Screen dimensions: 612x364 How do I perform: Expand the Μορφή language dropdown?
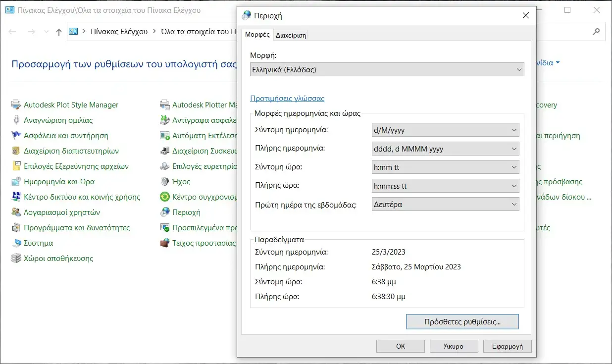coord(387,70)
